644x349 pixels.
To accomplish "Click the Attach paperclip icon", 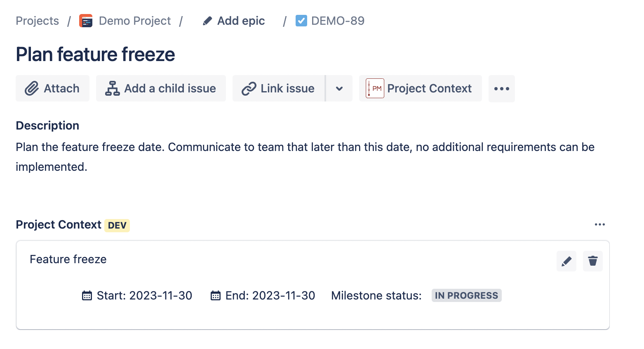I will click(32, 89).
